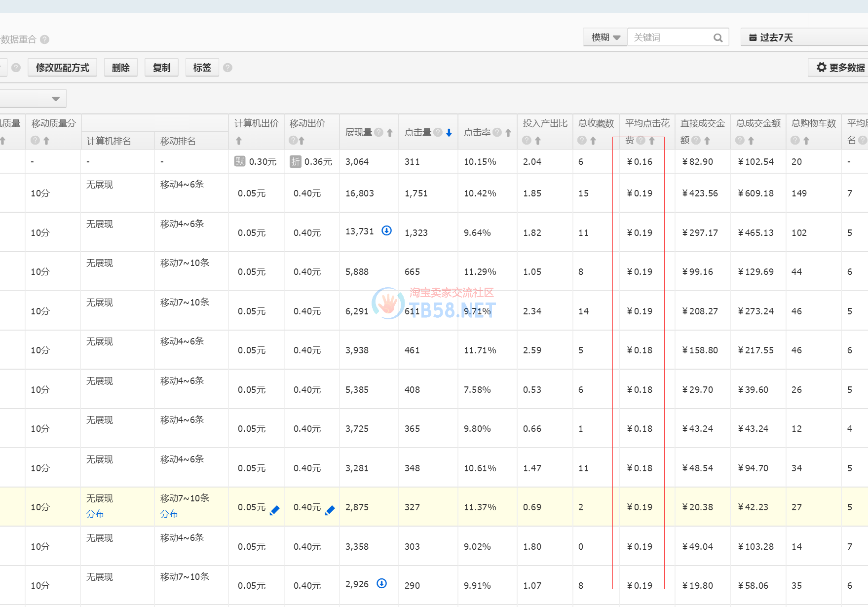This screenshot has width=868, height=607.
Task: Click the 删除 button
Action: (x=120, y=68)
